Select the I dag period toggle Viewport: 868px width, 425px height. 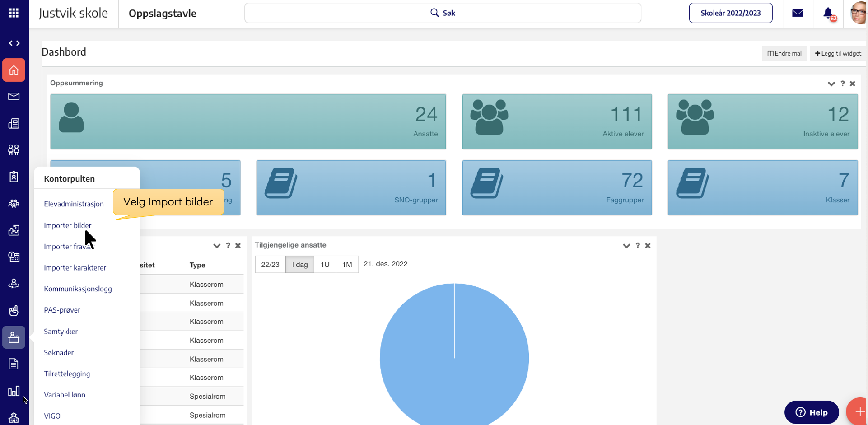coord(300,265)
